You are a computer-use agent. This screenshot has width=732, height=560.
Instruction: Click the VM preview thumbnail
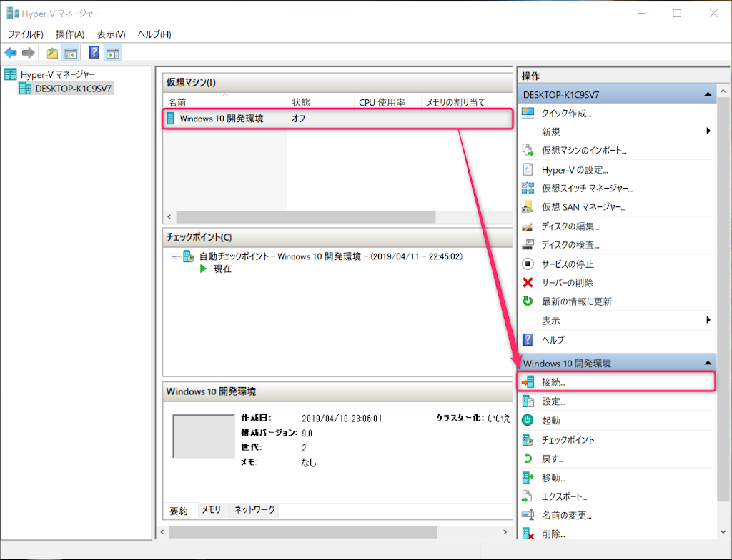(x=204, y=436)
